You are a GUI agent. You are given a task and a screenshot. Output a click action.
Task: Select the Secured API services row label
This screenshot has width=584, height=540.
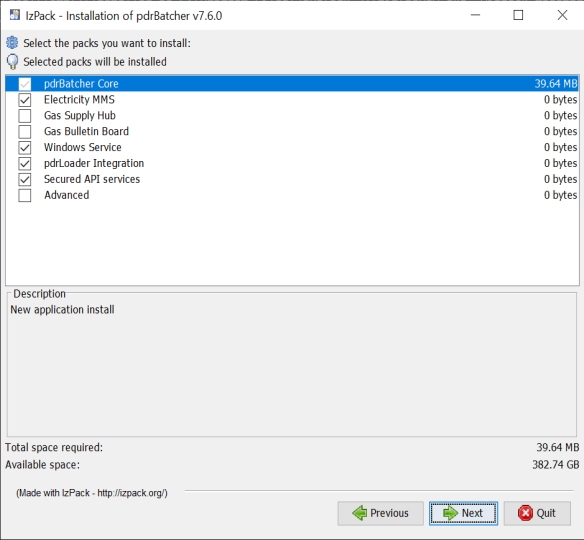click(92, 179)
